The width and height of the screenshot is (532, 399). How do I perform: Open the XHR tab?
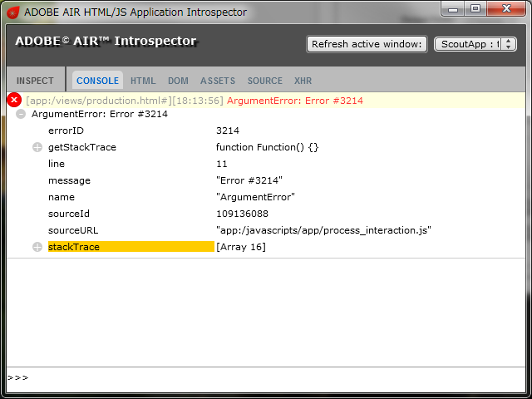tap(303, 81)
